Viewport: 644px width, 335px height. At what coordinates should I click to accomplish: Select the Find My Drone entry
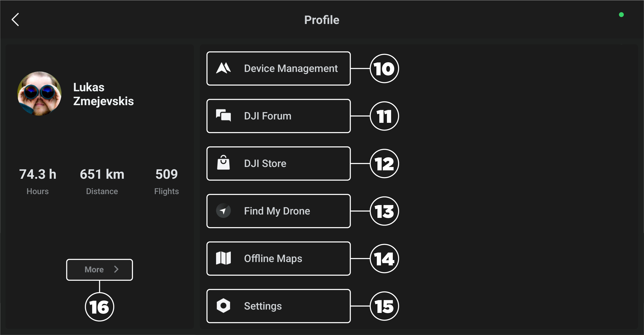pyautogui.click(x=277, y=211)
